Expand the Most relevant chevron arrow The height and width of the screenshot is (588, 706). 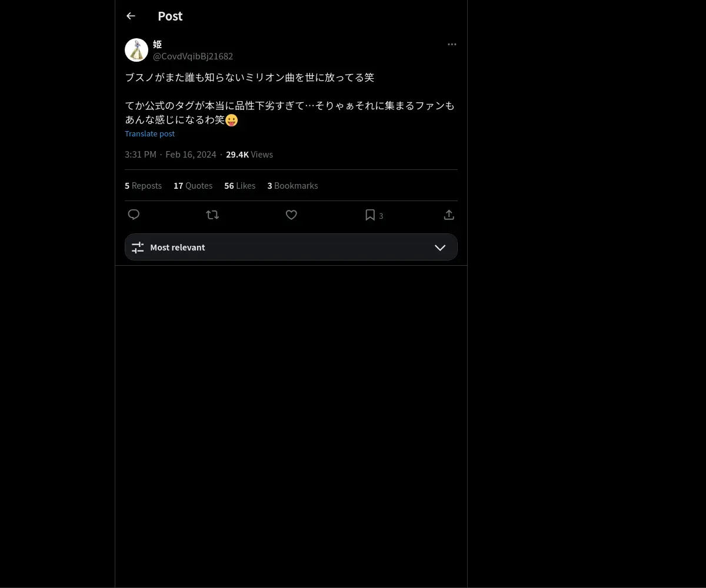point(440,248)
